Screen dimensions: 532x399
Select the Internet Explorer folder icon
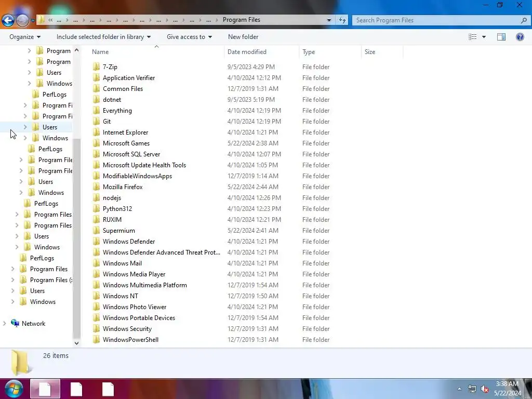point(96,132)
